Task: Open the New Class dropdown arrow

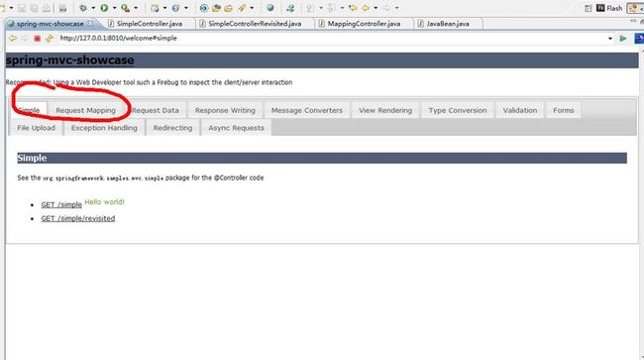Action: (185, 8)
